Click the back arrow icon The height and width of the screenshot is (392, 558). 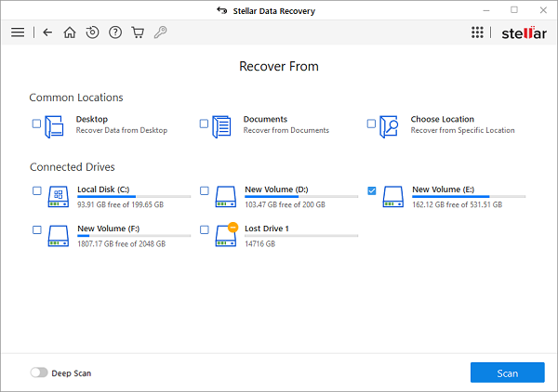pyautogui.click(x=47, y=33)
